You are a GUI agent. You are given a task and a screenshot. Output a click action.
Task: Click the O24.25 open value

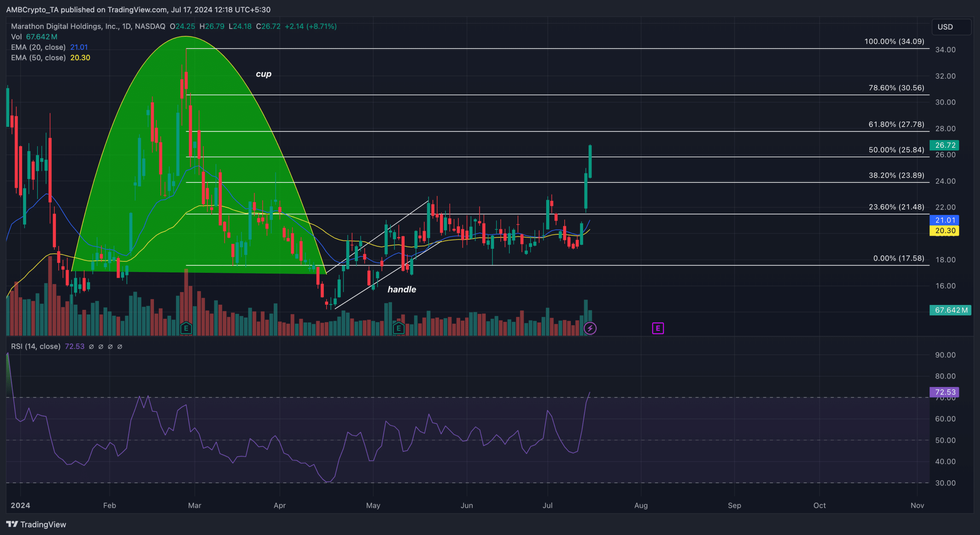coord(182,26)
